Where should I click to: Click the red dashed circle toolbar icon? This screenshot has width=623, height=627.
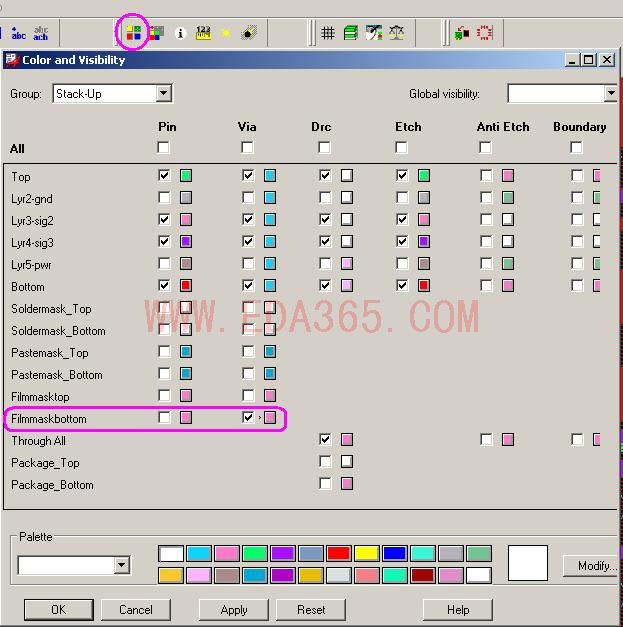coord(485,33)
